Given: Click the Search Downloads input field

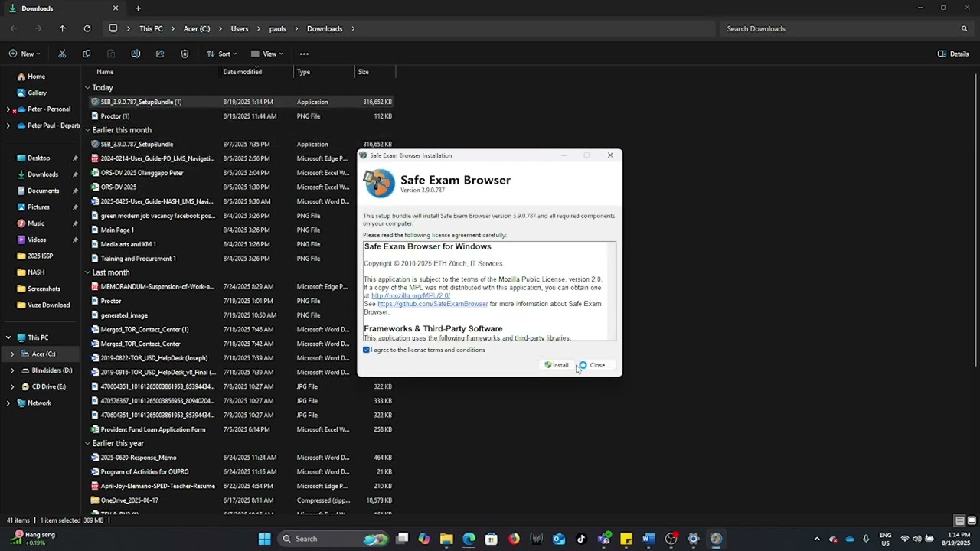Looking at the screenshot, I should point(846,29).
